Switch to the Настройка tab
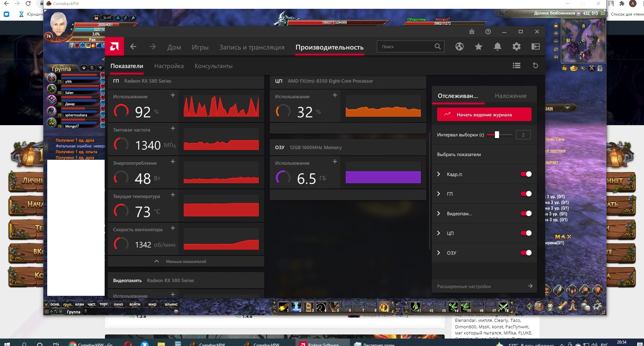 (169, 66)
